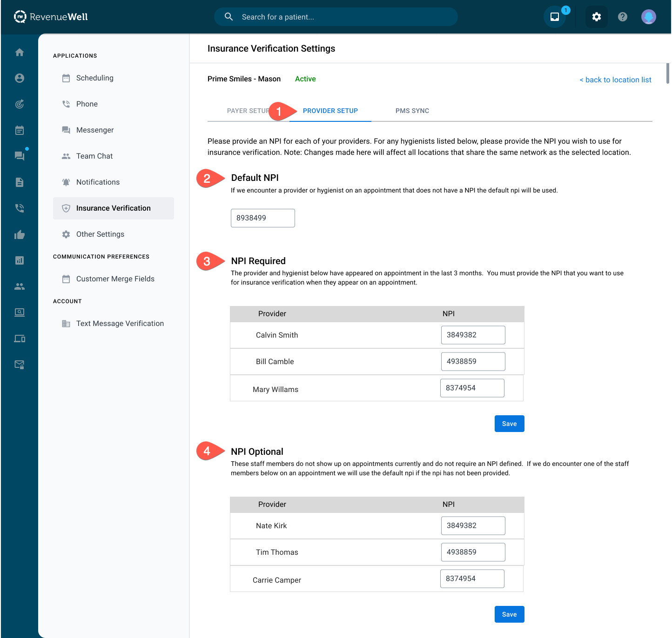
Task: Edit Bill Camble's NPI field
Action: [473, 361]
